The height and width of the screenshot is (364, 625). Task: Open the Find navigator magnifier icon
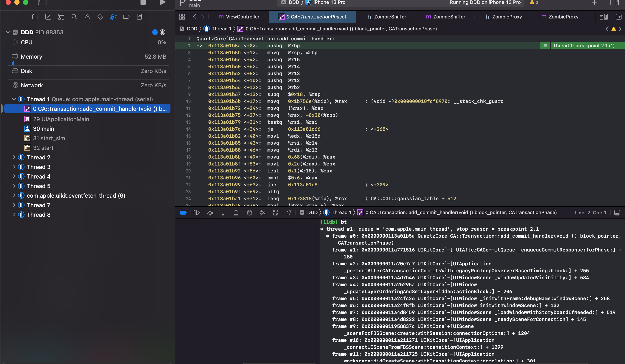(x=74, y=17)
